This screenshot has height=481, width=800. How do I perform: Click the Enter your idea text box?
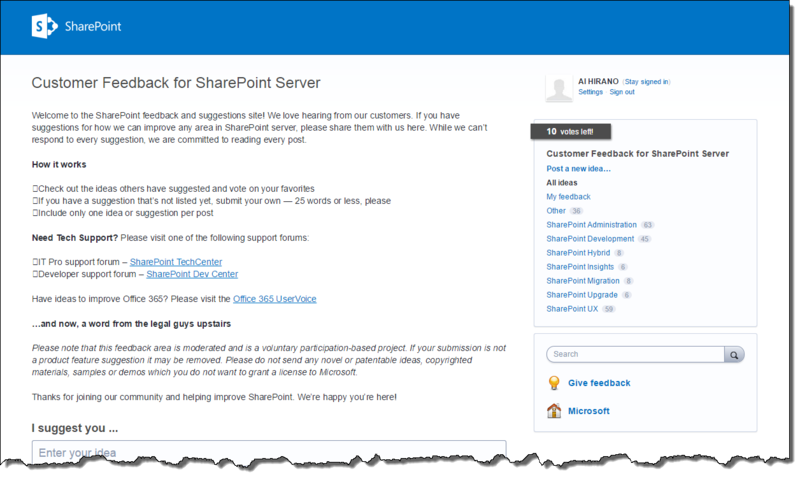[269, 452]
